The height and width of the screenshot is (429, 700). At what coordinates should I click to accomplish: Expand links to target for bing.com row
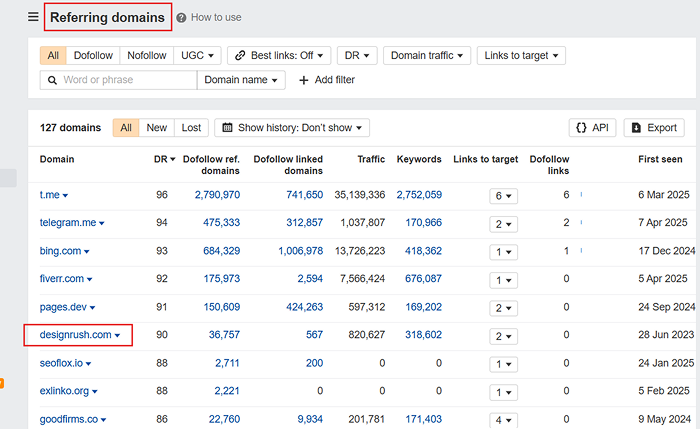pyautogui.click(x=504, y=252)
